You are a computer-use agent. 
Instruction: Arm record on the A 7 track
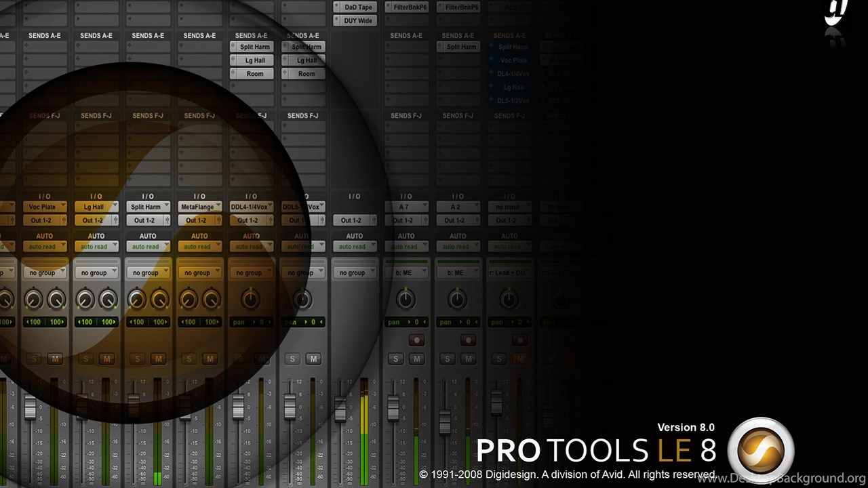pyautogui.click(x=416, y=340)
